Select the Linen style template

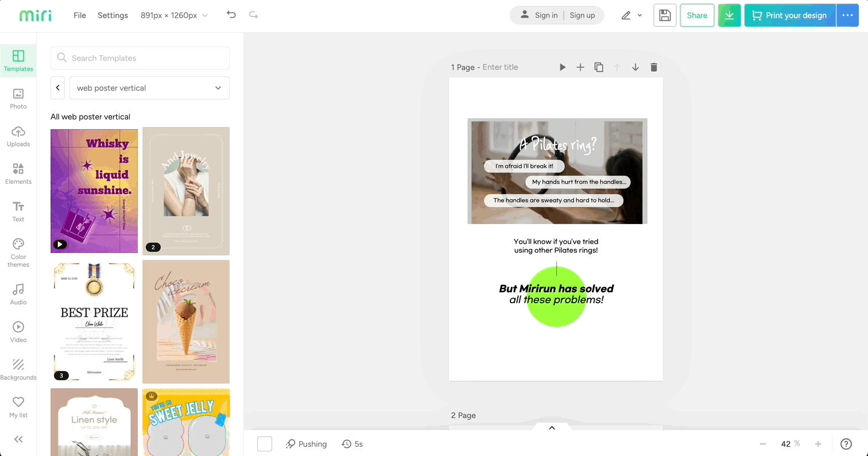pos(94,422)
